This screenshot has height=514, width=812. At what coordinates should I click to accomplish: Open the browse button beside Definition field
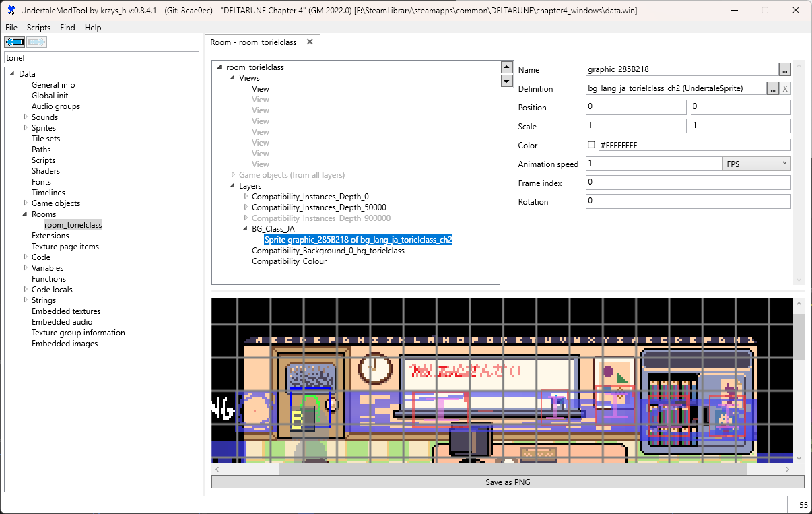click(772, 88)
